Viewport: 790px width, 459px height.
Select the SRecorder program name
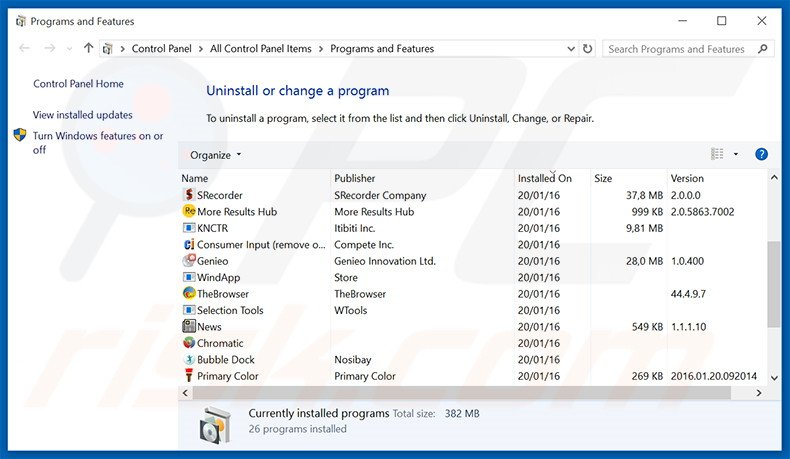tap(220, 195)
